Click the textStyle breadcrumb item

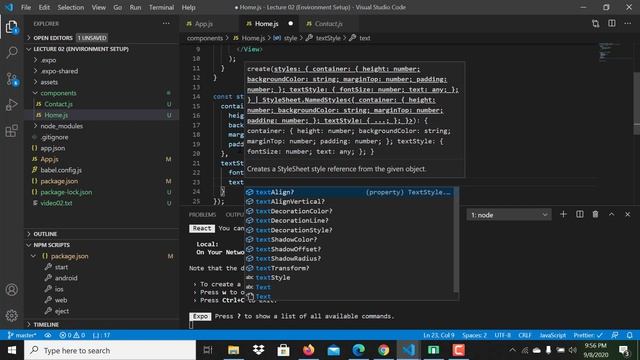point(328,38)
